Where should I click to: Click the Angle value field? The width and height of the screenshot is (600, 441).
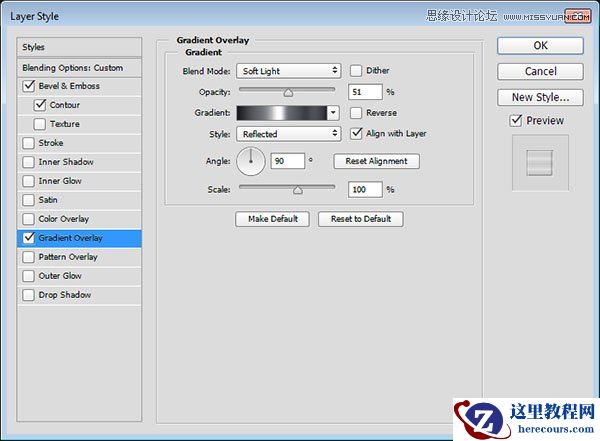point(288,161)
